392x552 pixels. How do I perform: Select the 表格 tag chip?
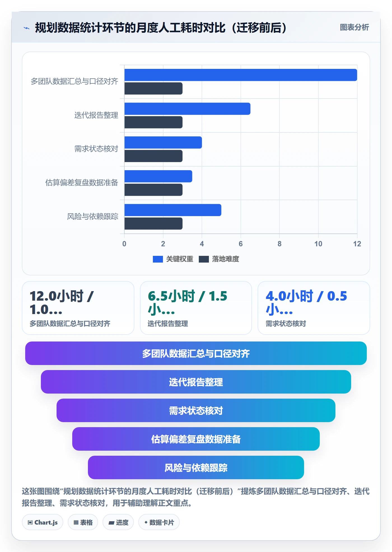coord(83,522)
